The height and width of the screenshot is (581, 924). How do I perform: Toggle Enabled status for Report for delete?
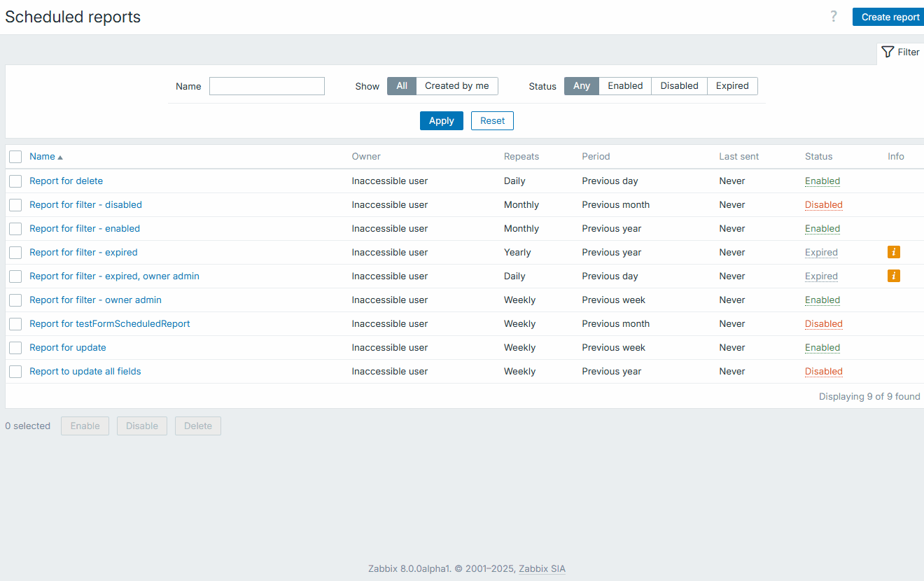point(822,181)
